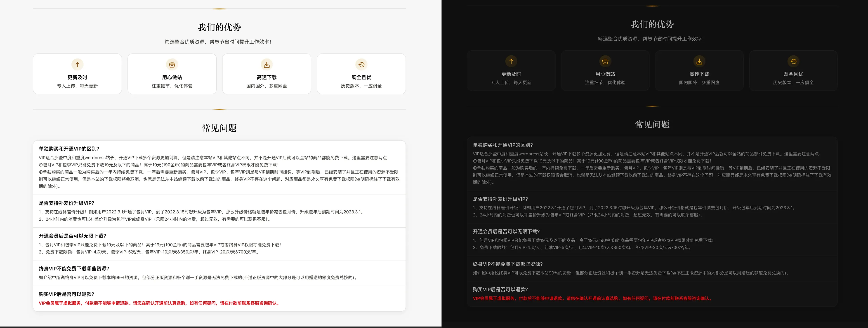Click the download icon in dark 高速下载 card
Screen dimensions: 868x328
(699, 61)
